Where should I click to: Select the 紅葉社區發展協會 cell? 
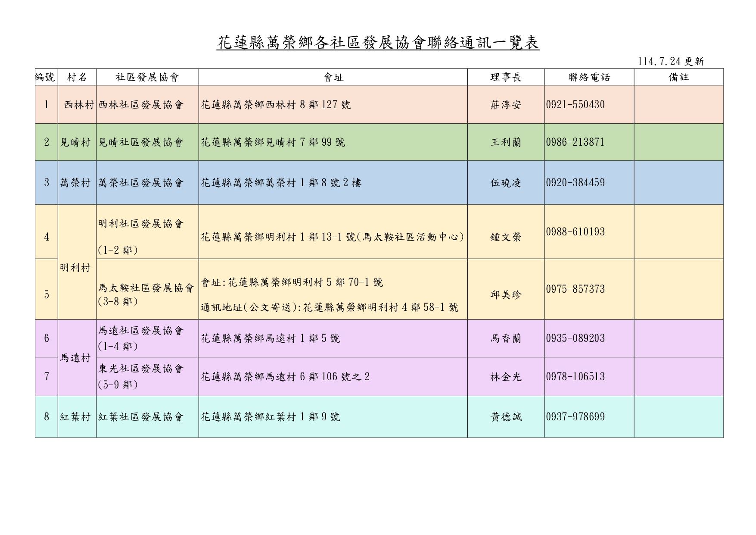[141, 417]
